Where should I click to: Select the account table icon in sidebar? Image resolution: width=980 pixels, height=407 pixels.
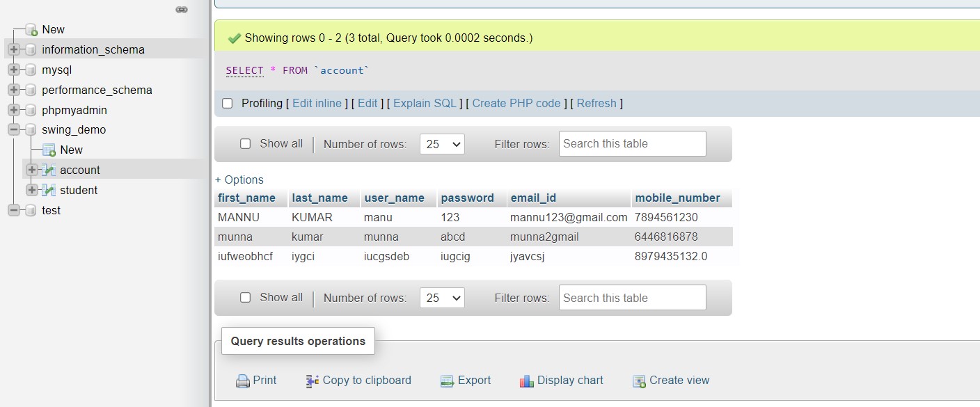(x=50, y=169)
